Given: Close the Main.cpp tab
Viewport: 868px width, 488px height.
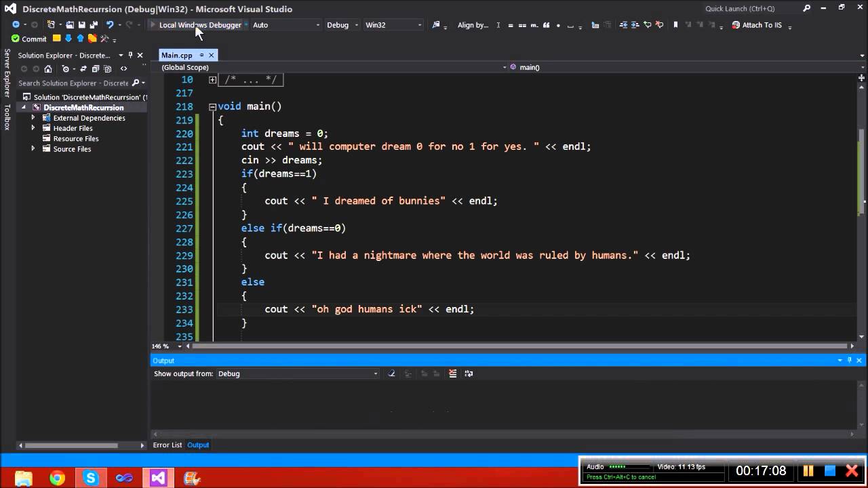Looking at the screenshot, I should coord(211,55).
